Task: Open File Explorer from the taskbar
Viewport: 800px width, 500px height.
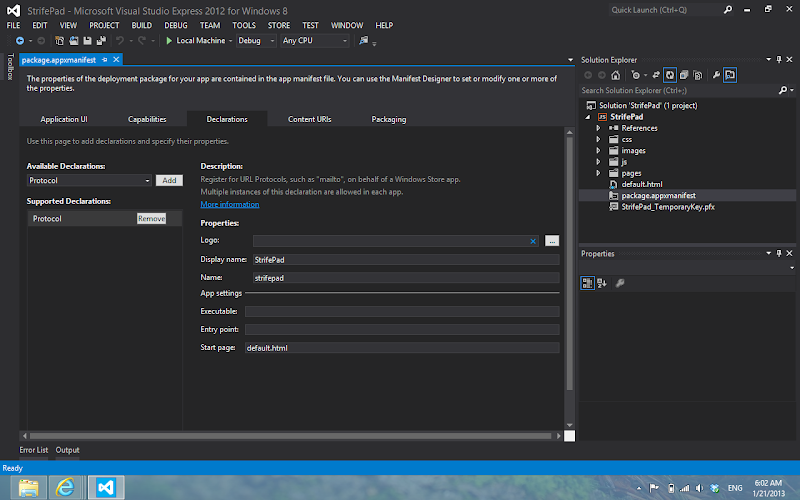Action: pos(29,488)
